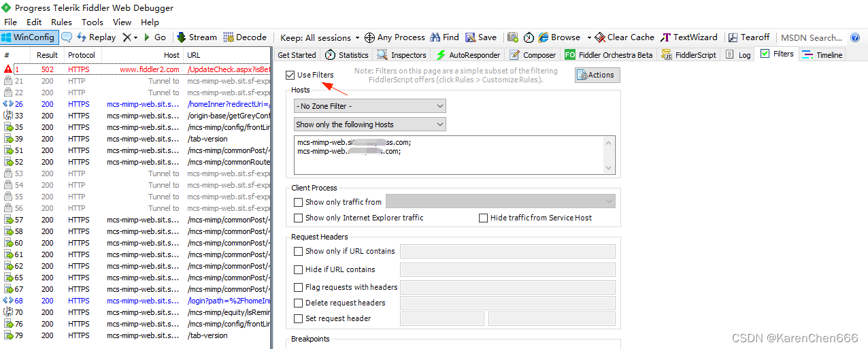Screen dimensions: 868x349
Task: Check Set request header option
Action: pyautogui.click(x=298, y=318)
